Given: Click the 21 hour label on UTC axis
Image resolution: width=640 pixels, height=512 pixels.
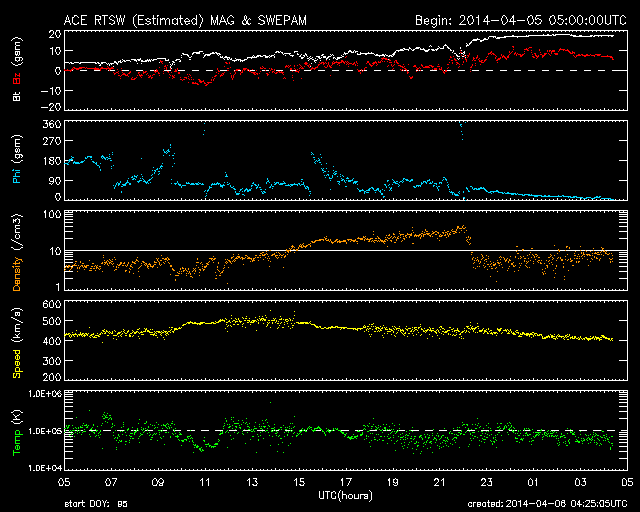Looking at the screenshot, I should pyautogui.click(x=439, y=483).
